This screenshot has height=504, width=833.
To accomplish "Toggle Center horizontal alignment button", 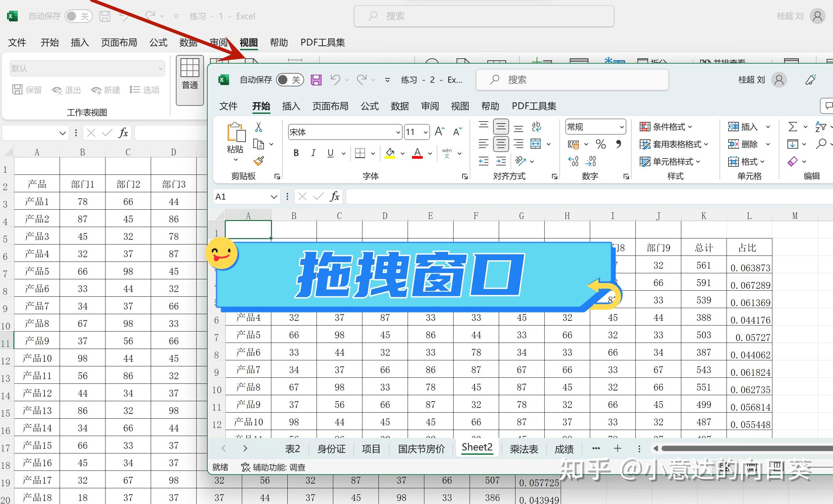I will tap(501, 144).
